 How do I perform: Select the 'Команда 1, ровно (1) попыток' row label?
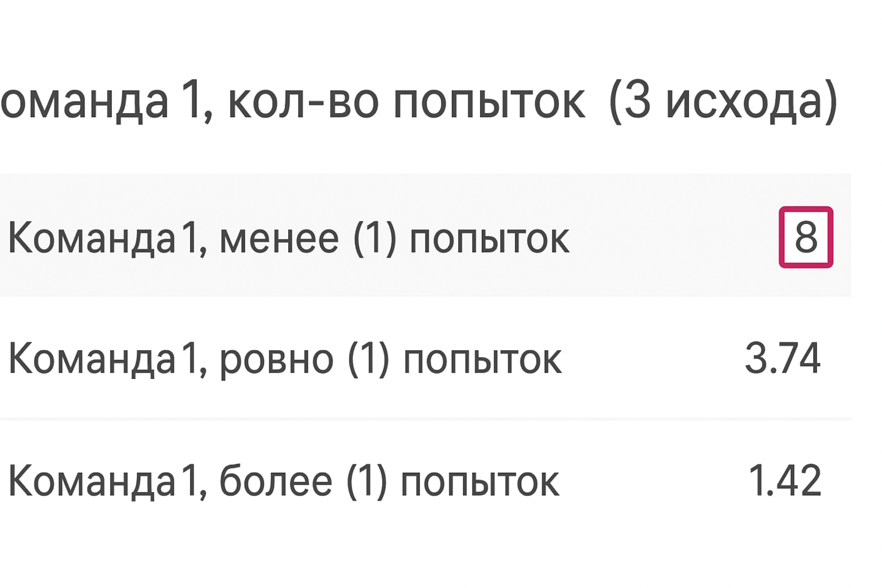tap(285, 359)
